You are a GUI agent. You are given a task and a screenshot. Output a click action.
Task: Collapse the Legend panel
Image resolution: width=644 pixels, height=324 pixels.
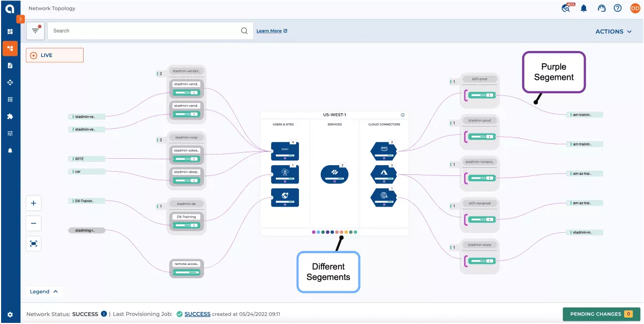[45, 291]
